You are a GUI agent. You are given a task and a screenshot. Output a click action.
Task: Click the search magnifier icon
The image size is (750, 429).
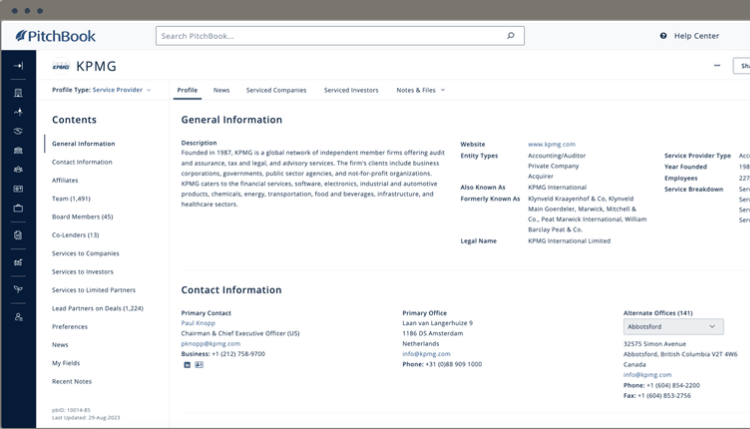[x=510, y=36]
